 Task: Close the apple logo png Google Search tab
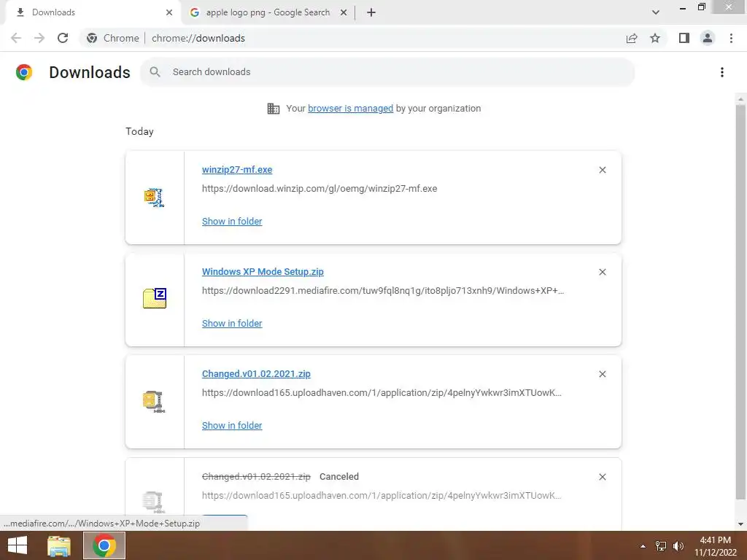(x=344, y=12)
